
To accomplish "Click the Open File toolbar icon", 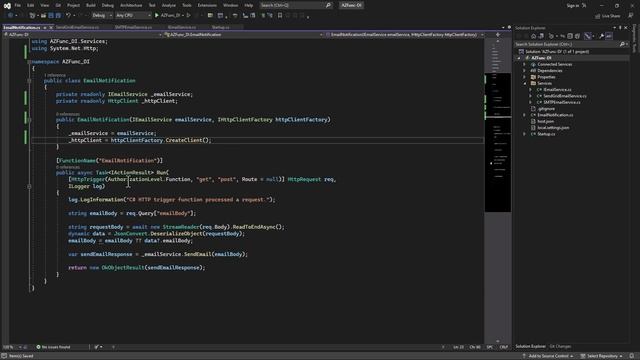I will click(43, 16).
